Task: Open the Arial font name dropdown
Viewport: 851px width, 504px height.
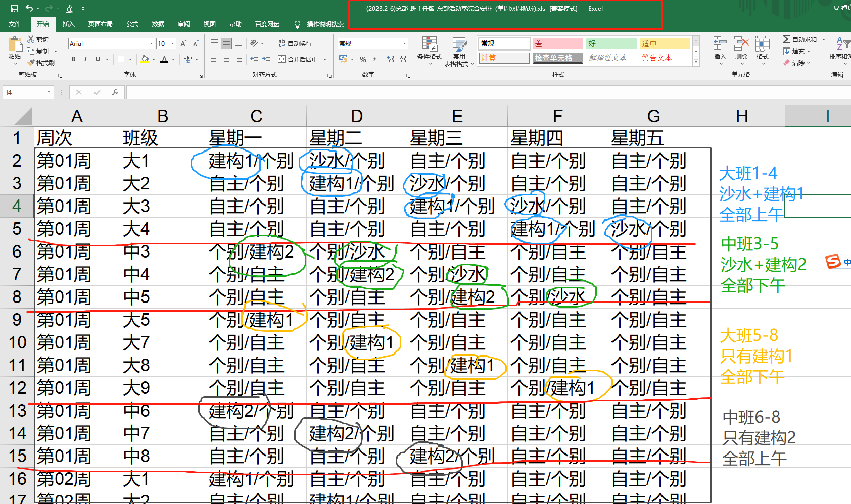Action: coord(151,44)
